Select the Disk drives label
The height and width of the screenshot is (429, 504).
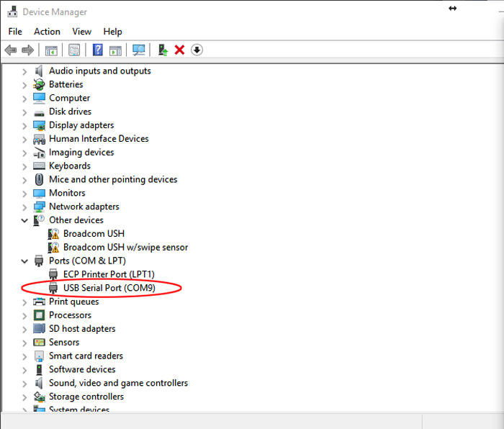tap(70, 112)
